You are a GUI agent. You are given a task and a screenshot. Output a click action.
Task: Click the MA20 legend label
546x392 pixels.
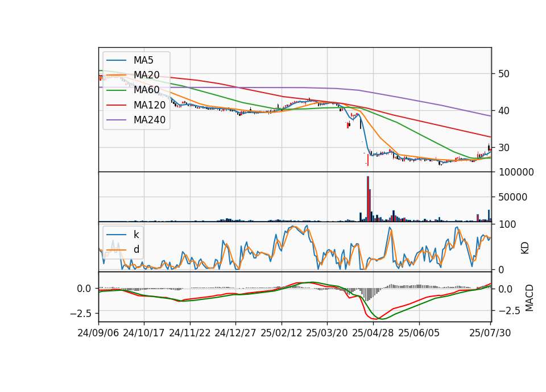146,75
